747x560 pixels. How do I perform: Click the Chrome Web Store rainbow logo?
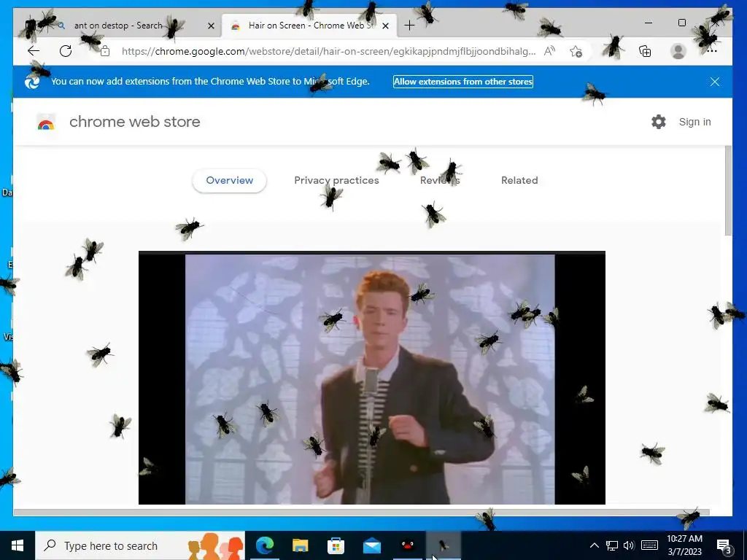pos(46,122)
